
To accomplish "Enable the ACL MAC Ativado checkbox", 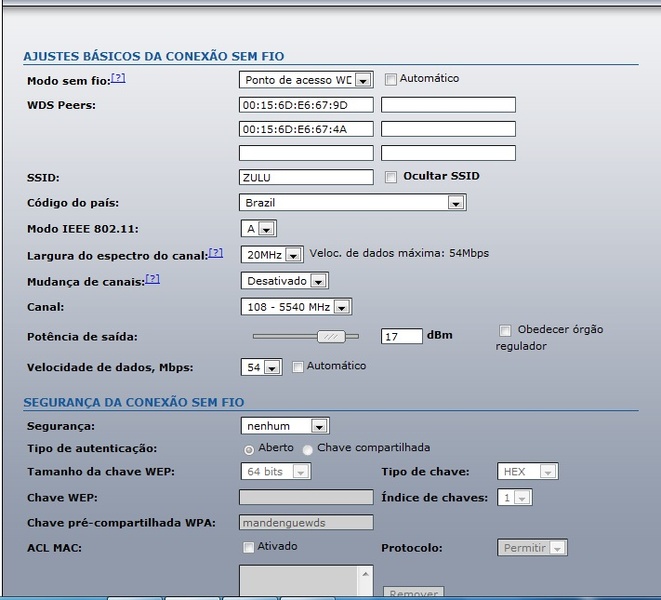I will click(x=248, y=547).
